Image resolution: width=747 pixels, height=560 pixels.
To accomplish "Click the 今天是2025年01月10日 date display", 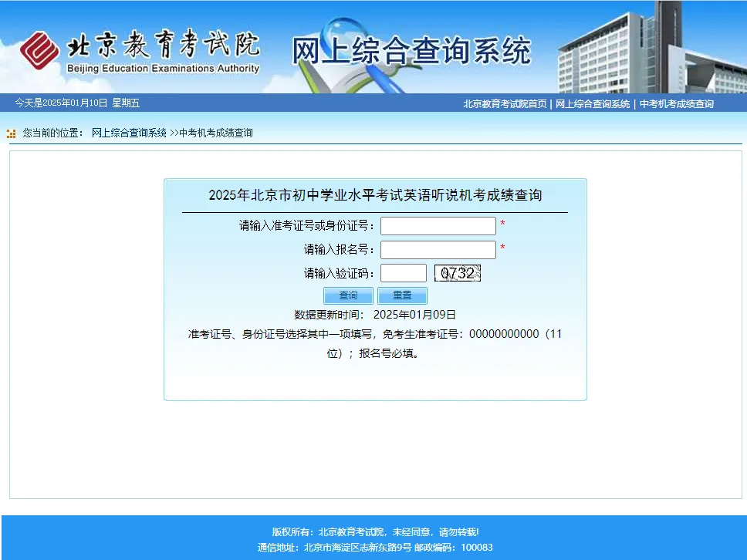I will (76, 103).
